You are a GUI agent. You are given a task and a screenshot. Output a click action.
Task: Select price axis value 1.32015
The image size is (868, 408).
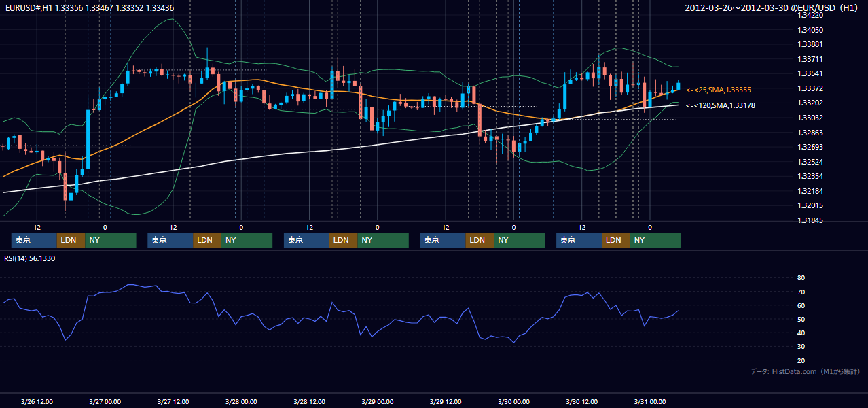tap(810, 205)
